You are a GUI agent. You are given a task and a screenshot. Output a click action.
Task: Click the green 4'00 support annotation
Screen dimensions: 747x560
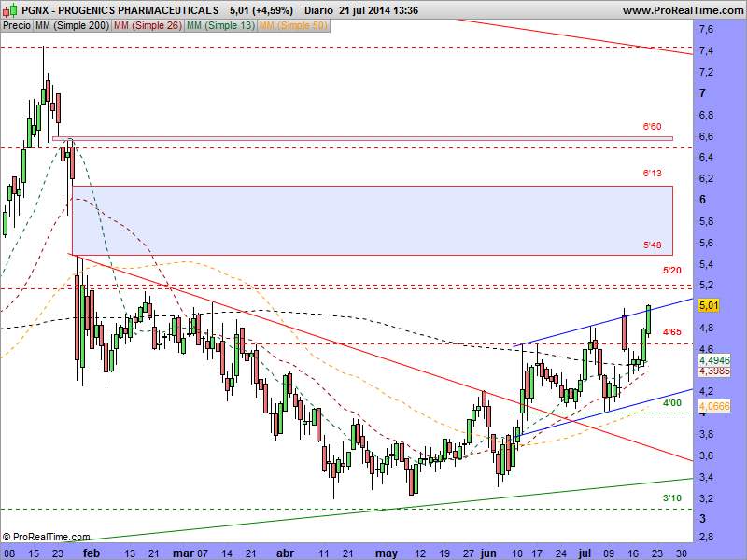671,403
